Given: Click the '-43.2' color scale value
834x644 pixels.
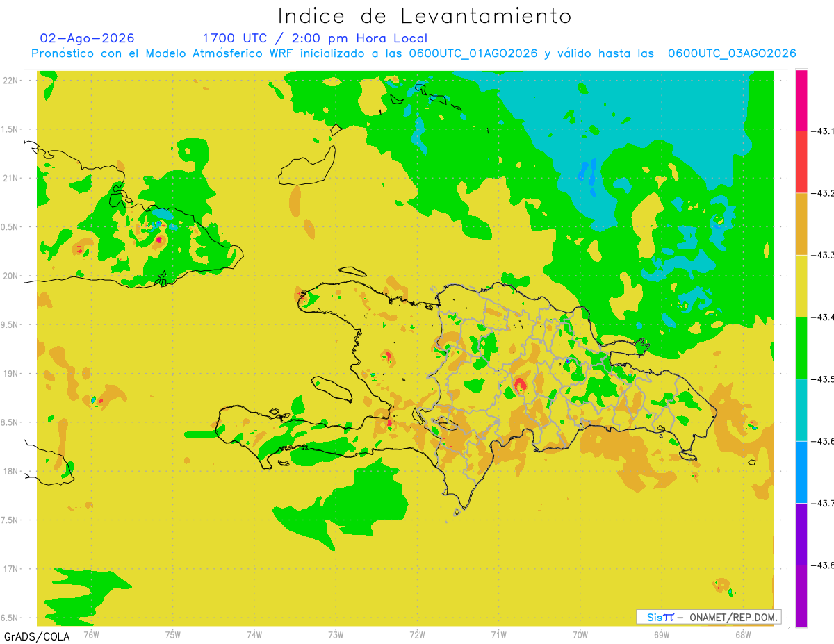Looking at the screenshot, I should click(822, 193).
